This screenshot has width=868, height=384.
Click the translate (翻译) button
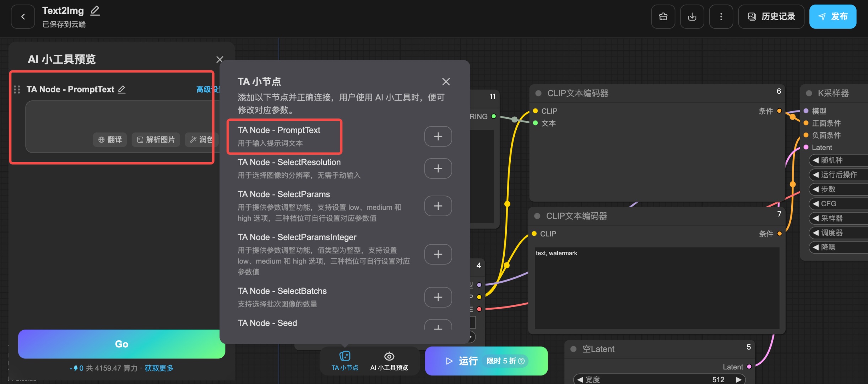[110, 140]
